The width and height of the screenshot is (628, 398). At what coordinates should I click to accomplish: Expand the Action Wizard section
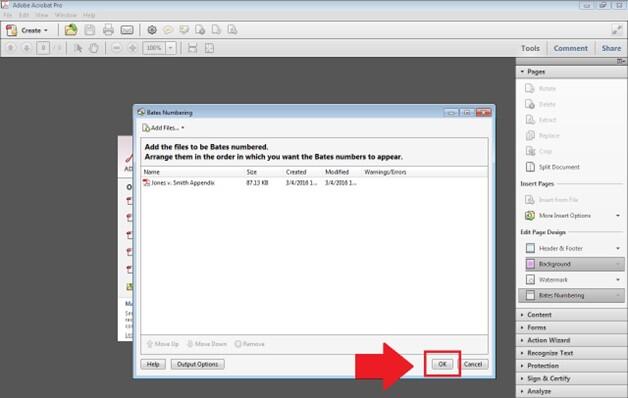click(571, 340)
